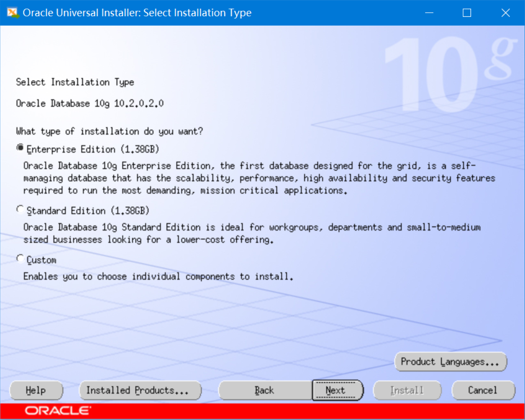This screenshot has width=525, height=420.
Task: Click 'What type of installation do you want?'
Action: point(109,131)
